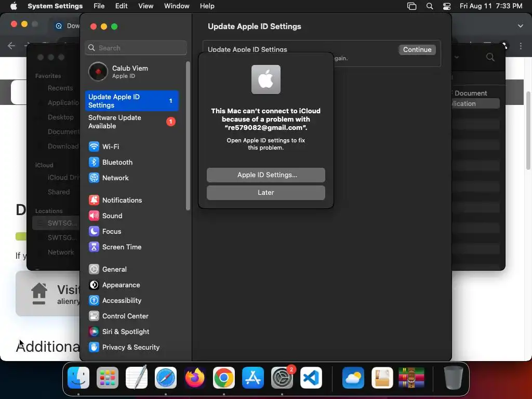The height and width of the screenshot is (399, 532).
Task: Select Update Apple ID Settings sidebar item
Action: (131, 101)
